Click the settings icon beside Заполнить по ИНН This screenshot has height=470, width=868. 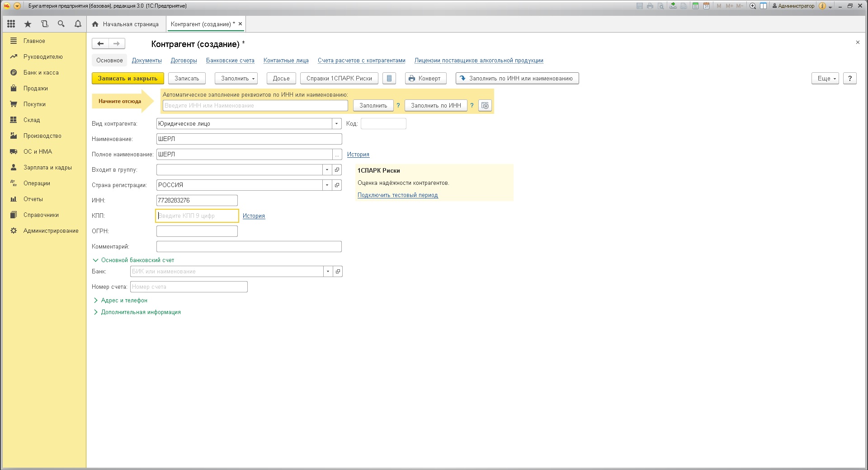pyautogui.click(x=485, y=106)
